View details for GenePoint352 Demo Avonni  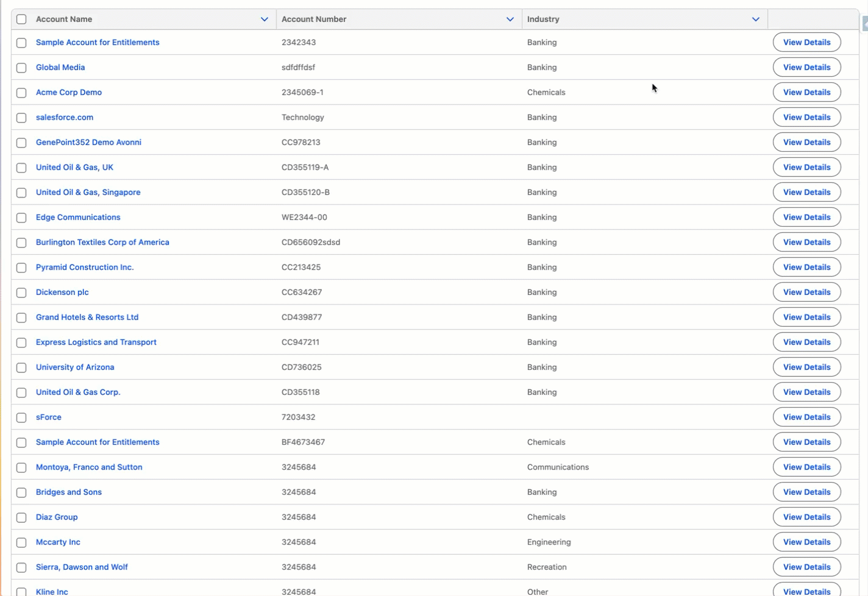click(x=807, y=143)
